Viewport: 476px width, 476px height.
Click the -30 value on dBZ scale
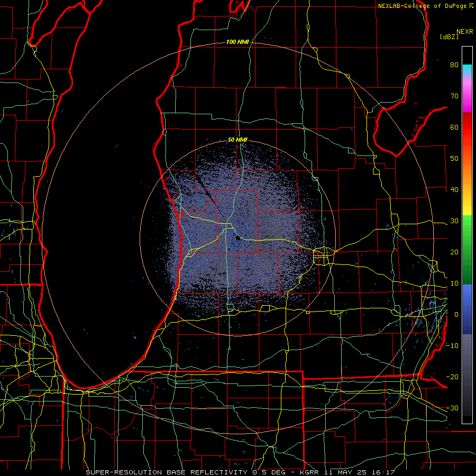(452, 408)
